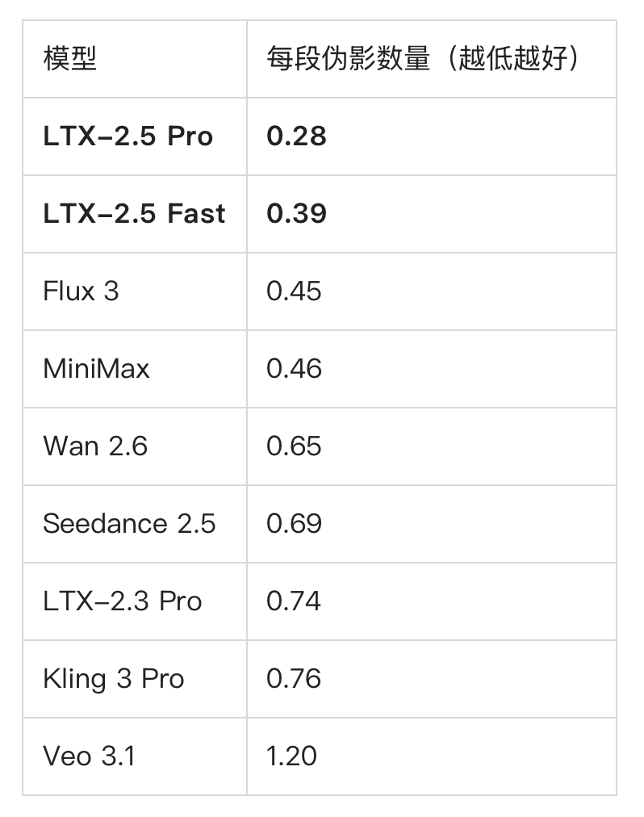This screenshot has height=817, width=644.
Task: Select the LTX-2.3 Pro model cell
Action: (135, 601)
